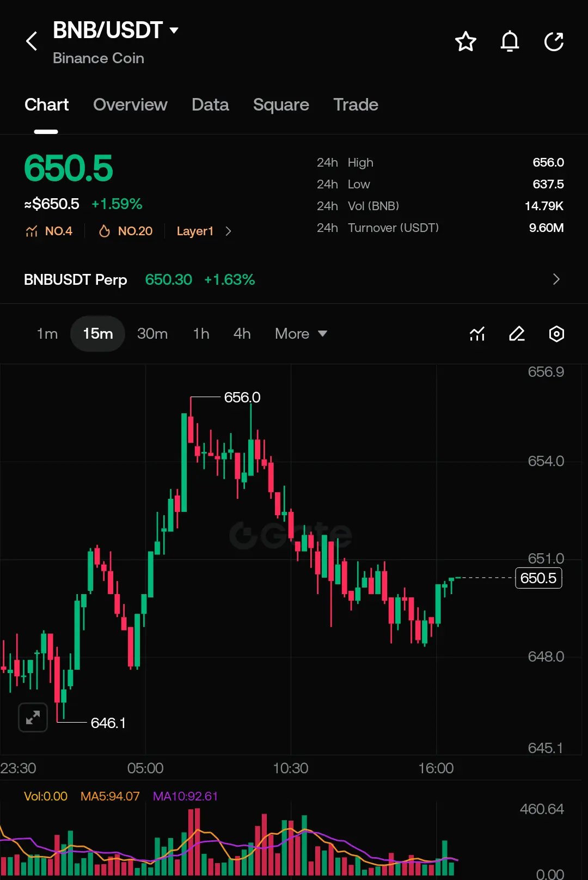Add BNB/USDT to favorites with star

465,41
